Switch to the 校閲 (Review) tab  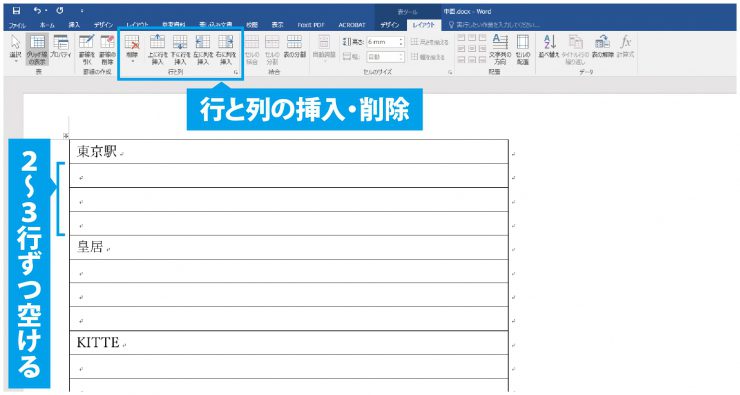point(252,25)
